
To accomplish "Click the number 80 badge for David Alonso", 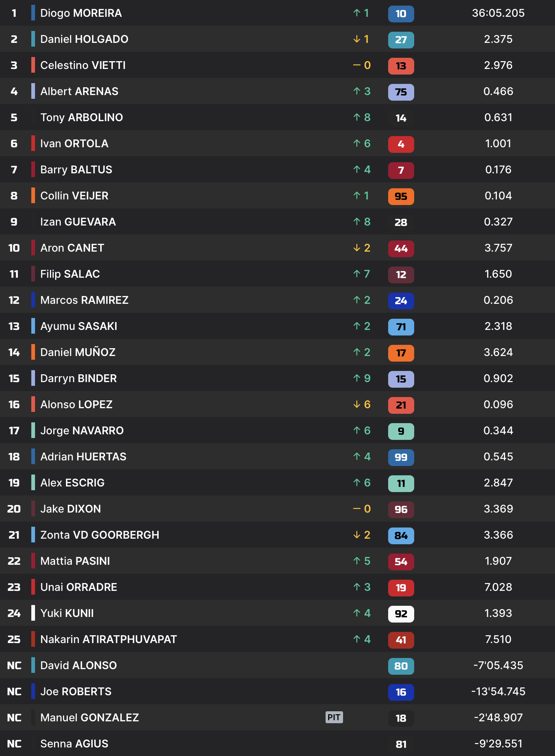I will pos(401,666).
